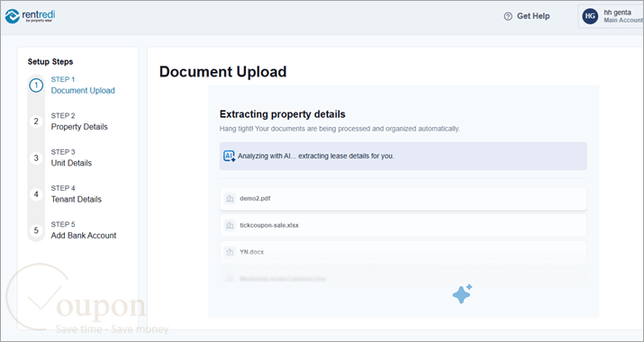The height and width of the screenshot is (342, 644).
Task: Click the Get Help question mark icon
Action: click(x=508, y=16)
